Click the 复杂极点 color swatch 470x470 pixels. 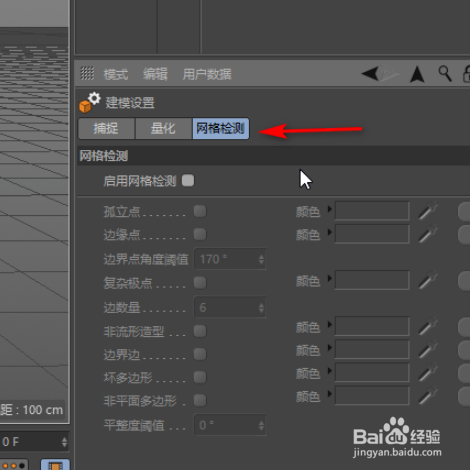click(x=372, y=280)
